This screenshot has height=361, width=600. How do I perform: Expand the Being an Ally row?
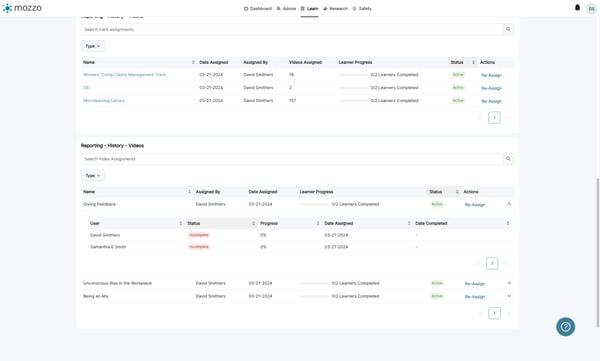(x=509, y=296)
